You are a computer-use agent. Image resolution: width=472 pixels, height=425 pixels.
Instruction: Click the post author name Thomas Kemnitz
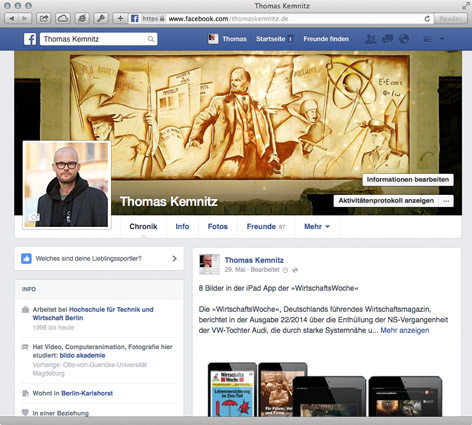tap(254, 260)
